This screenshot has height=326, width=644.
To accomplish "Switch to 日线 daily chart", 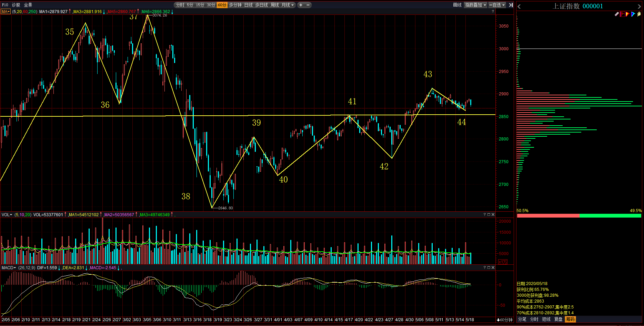I will click(249, 5).
